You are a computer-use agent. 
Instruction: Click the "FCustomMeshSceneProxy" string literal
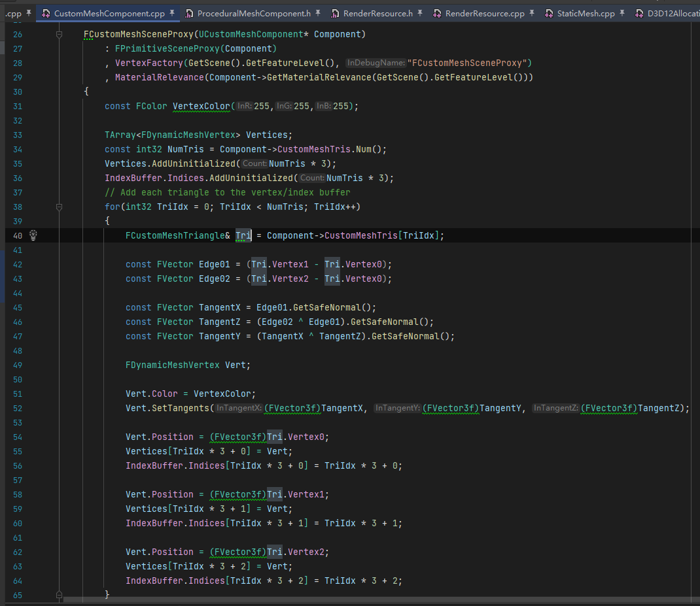466,63
